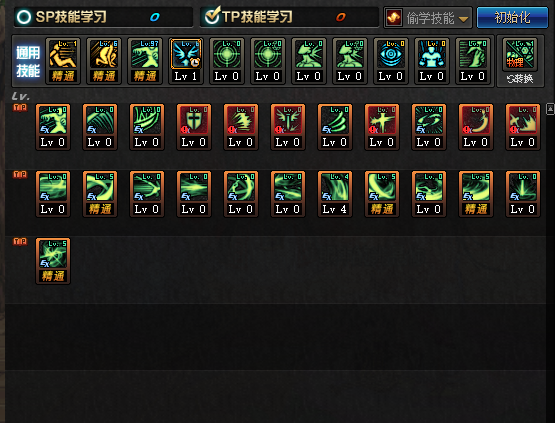555x423 pixels.
Task: Click the red crescent slash TP skill icon
Action: [476, 127]
